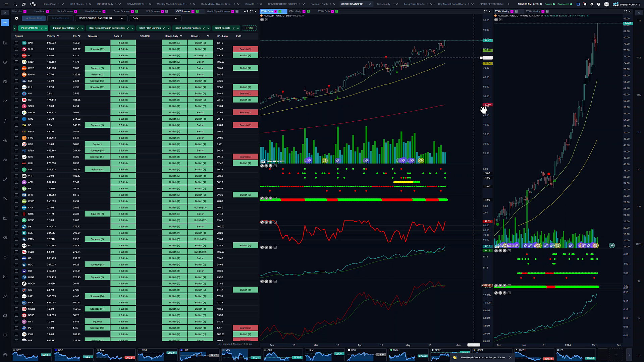
Task: Switch to the Power Scanner tab
Action: coord(121,11)
